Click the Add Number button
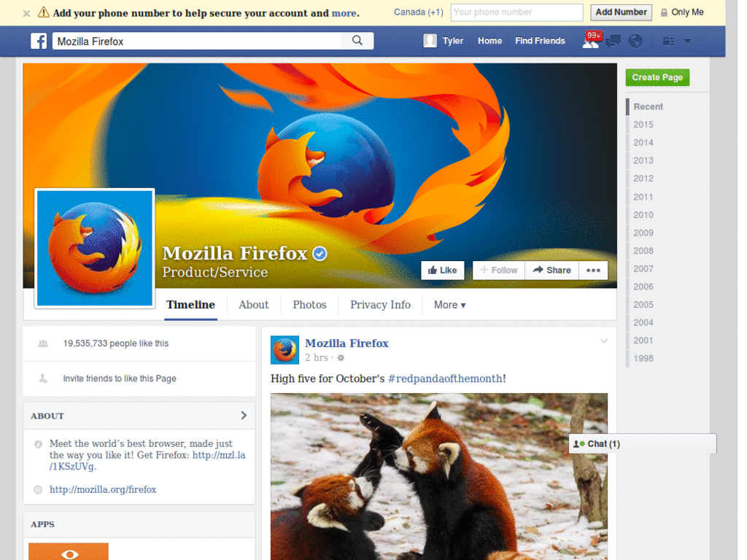Image resolution: width=747 pixels, height=560 pixels. click(622, 12)
